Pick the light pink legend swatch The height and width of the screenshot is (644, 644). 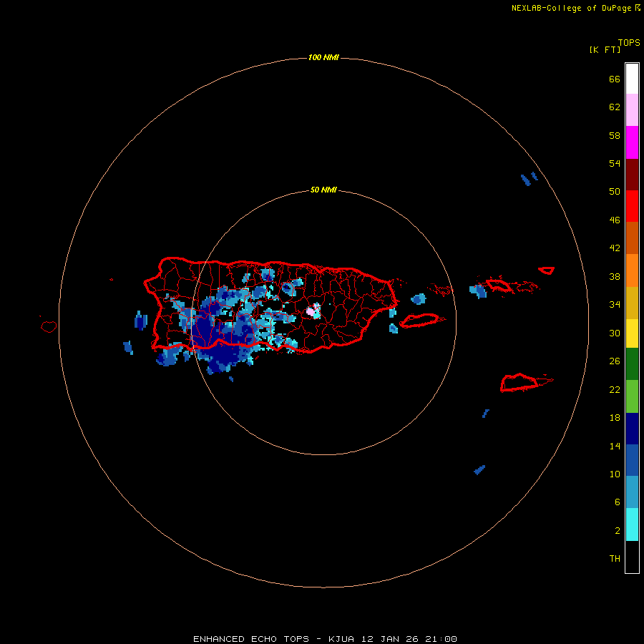coord(632,109)
